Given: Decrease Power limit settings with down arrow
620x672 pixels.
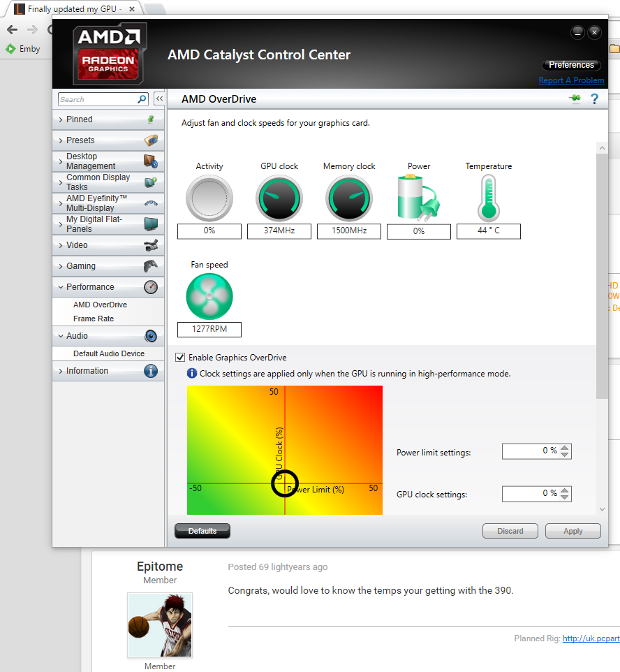Looking at the screenshot, I should (x=565, y=454).
